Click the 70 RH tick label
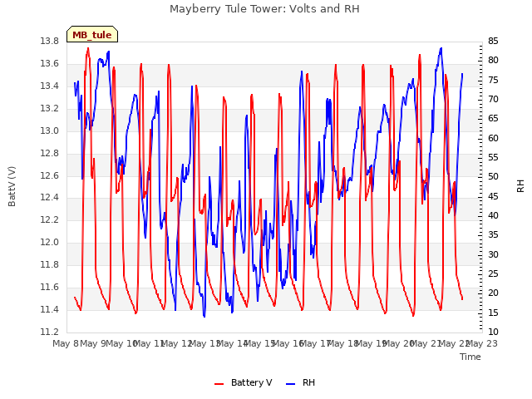532x399 pixels. [493, 100]
